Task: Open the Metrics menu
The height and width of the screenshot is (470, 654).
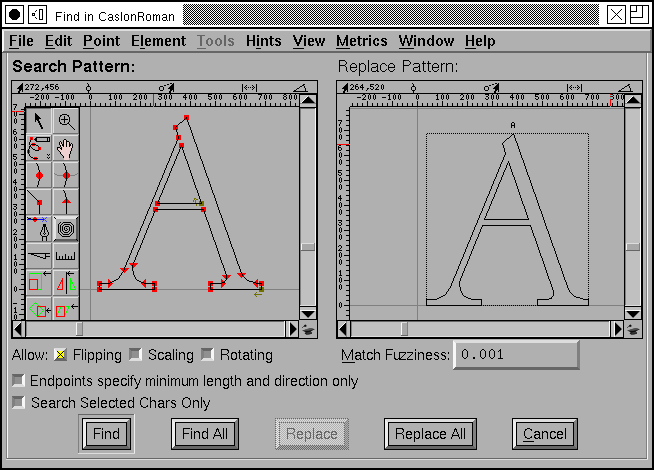Action: (x=361, y=41)
